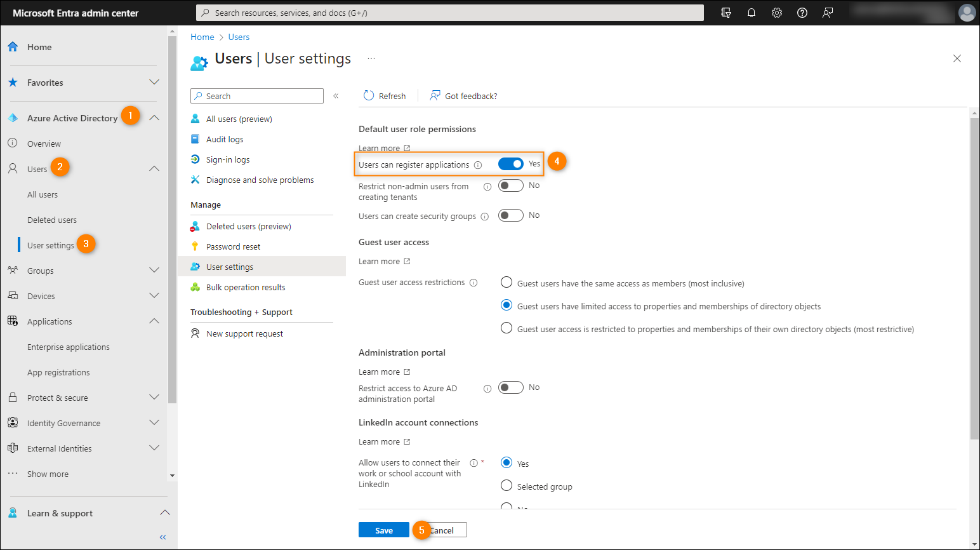Click info icon beside Guest user access restrictions

coord(473,283)
